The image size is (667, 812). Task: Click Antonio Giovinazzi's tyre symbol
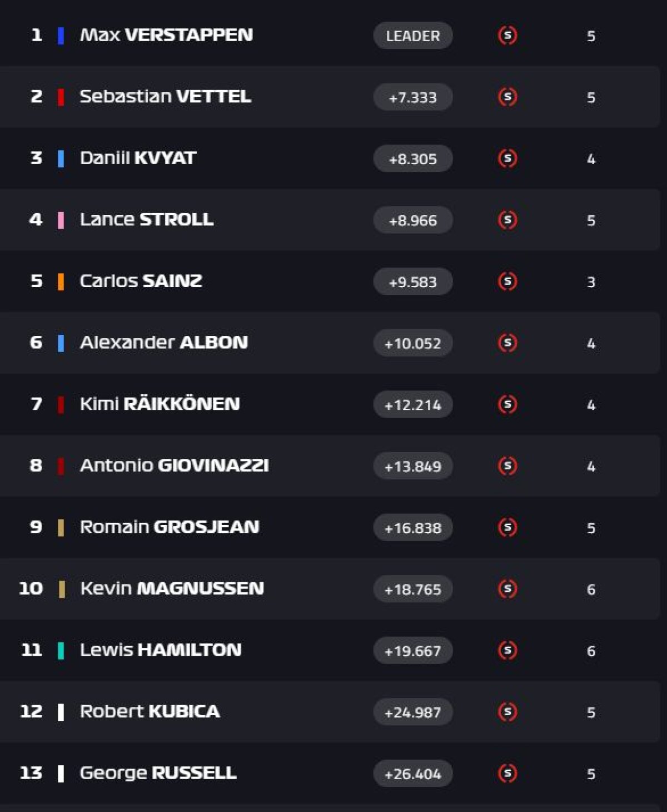click(507, 466)
